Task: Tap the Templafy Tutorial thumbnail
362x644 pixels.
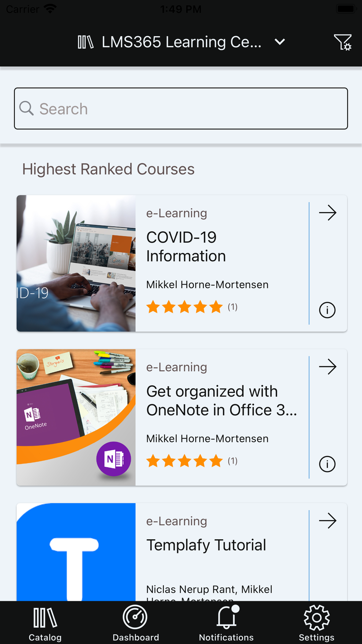Action: coord(76,552)
